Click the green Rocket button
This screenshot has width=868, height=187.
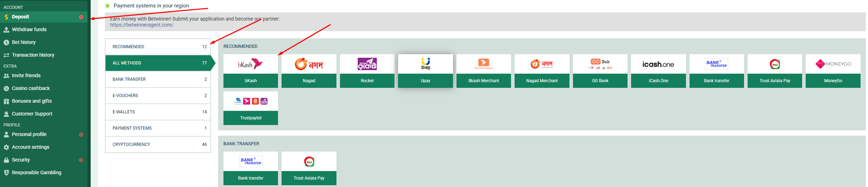coord(367,81)
